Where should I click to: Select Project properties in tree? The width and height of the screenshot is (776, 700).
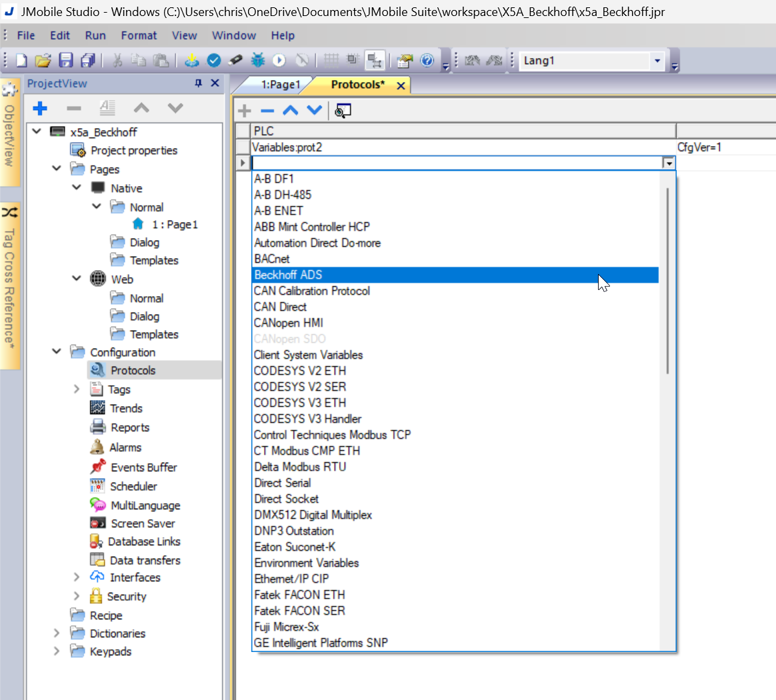[x=133, y=151]
